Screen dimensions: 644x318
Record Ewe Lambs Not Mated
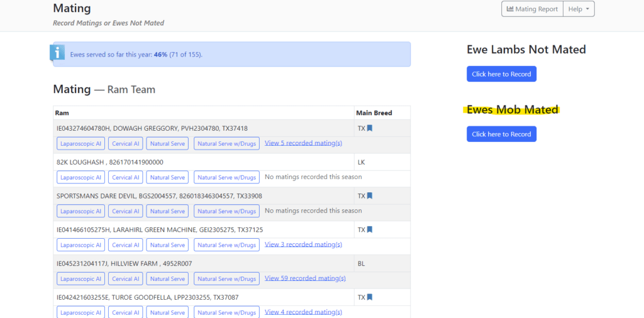[x=501, y=74]
